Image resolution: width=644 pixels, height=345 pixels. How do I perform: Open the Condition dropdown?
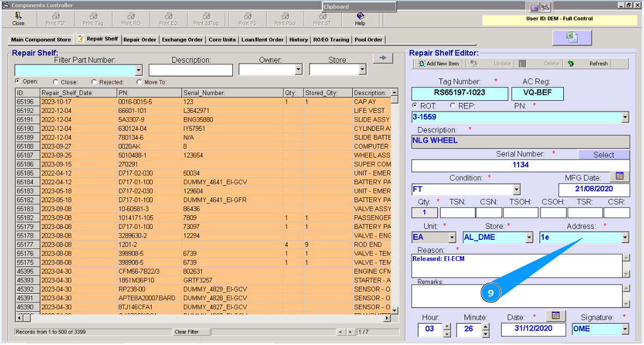516,190
